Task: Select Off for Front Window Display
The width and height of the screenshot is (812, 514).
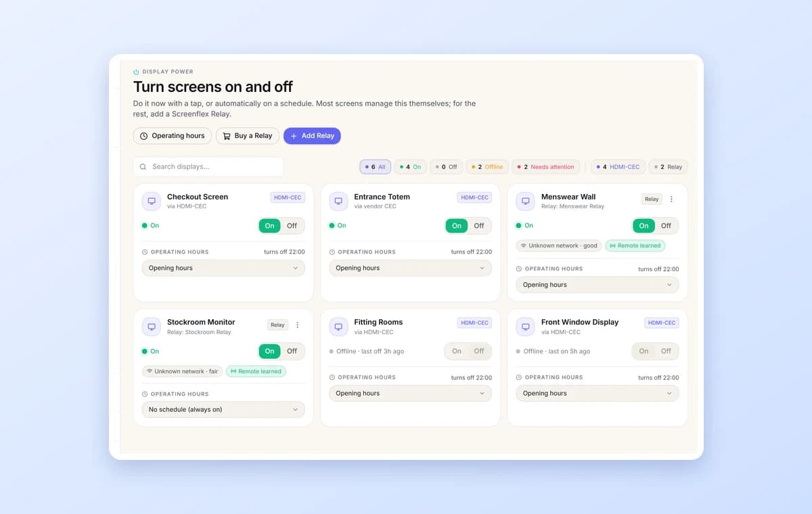Action: pos(666,351)
